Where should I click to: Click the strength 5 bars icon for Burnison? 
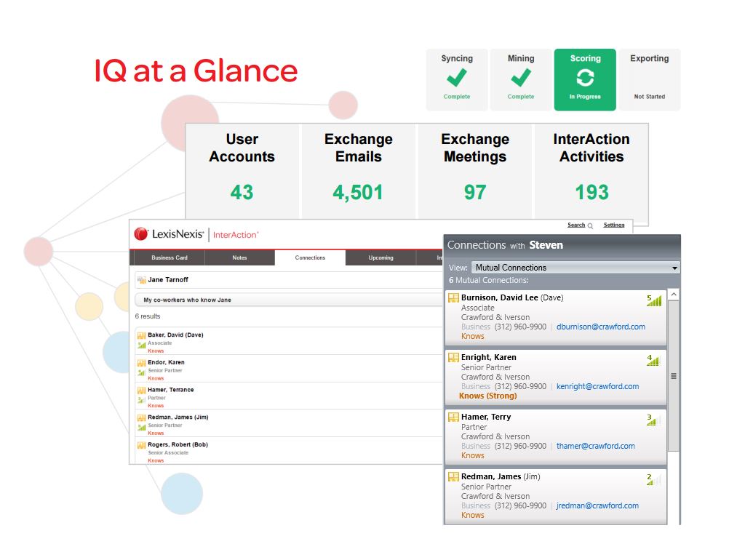tap(654, 300)
